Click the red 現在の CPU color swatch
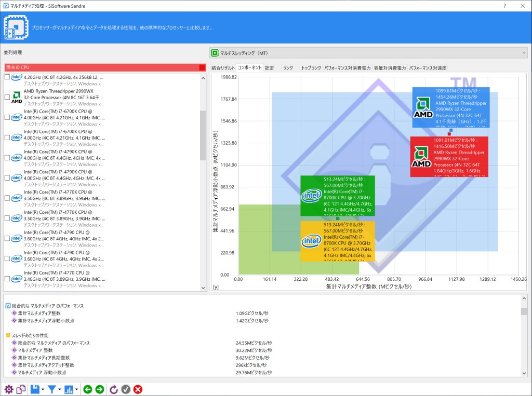Screen dimensions: 532x396 [202, 68]
